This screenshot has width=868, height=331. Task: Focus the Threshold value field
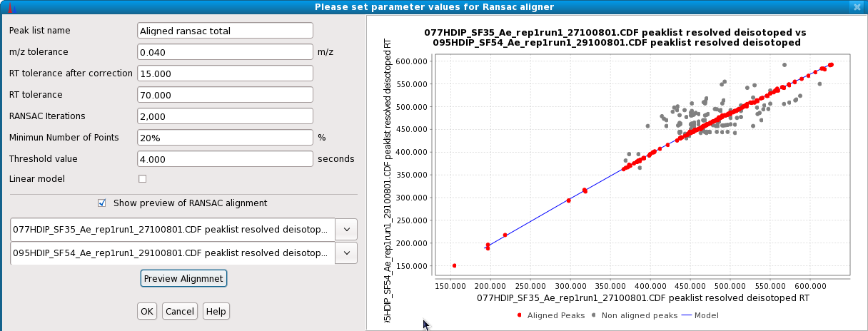225,158
